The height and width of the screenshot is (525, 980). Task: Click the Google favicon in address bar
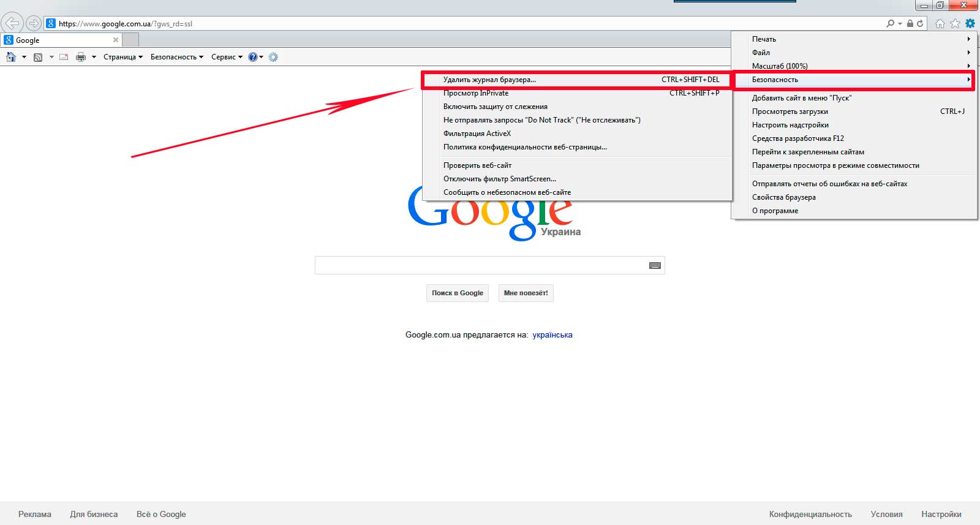[x=51, y=23]
